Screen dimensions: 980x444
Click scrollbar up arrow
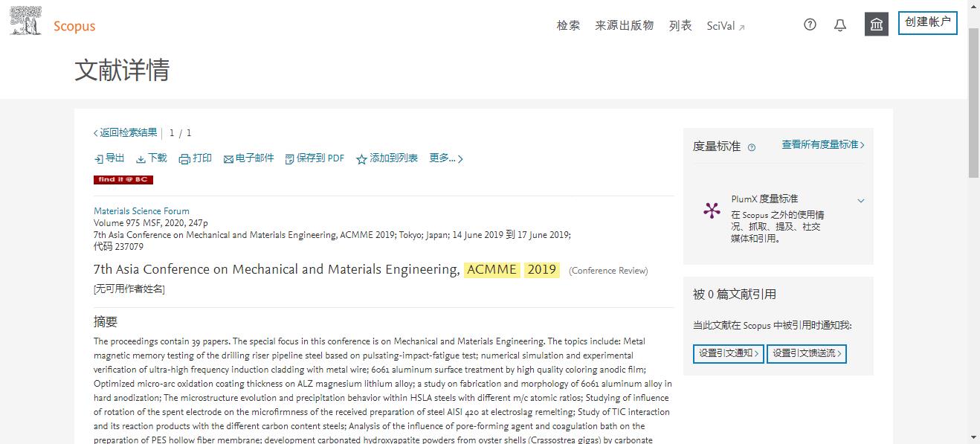[973, 6]
